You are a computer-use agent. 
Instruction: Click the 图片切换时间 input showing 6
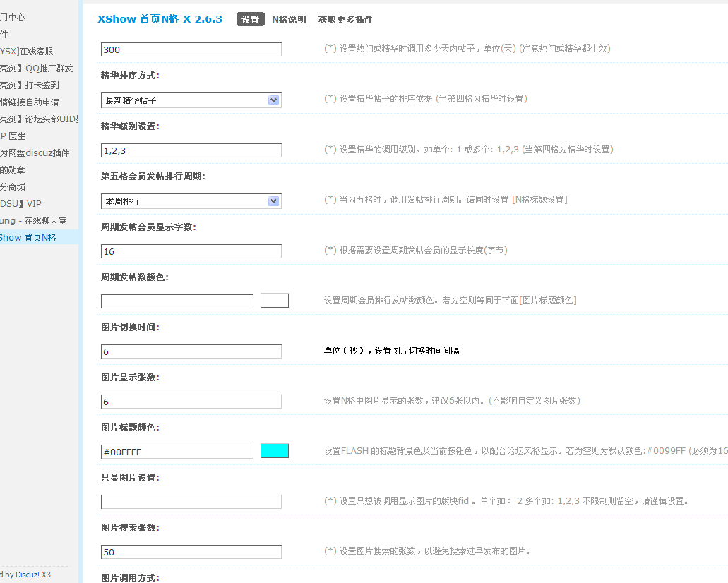point(189,351)
